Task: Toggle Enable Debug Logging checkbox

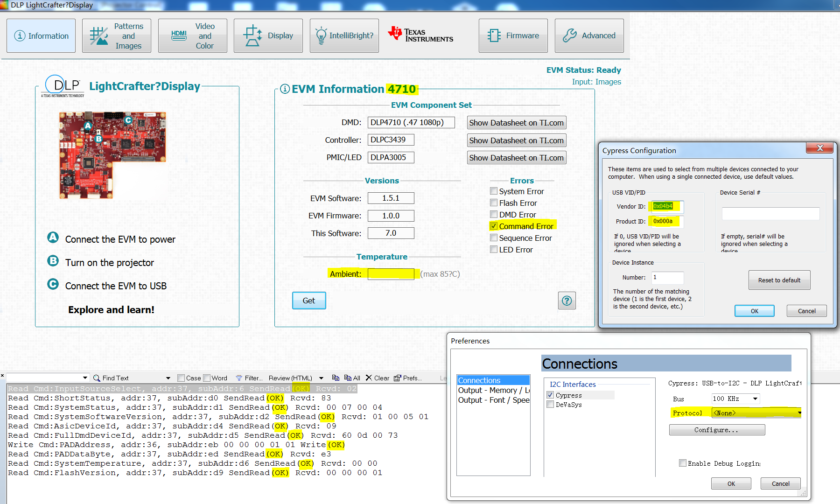Action: 683,463
